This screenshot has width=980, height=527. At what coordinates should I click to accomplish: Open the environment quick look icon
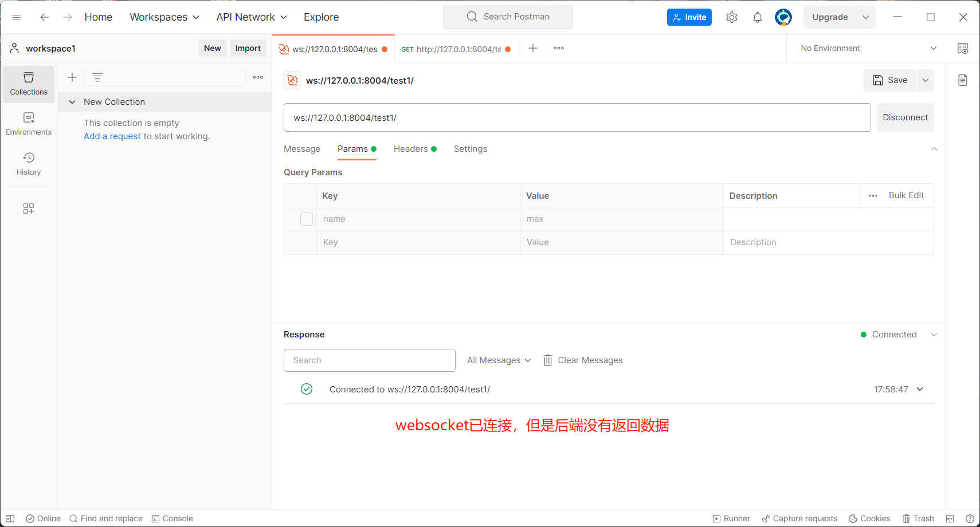[963, 48]
